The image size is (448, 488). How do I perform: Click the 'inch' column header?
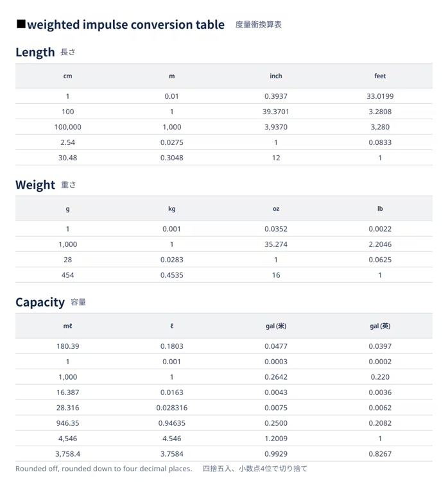[x=276, y=76]
